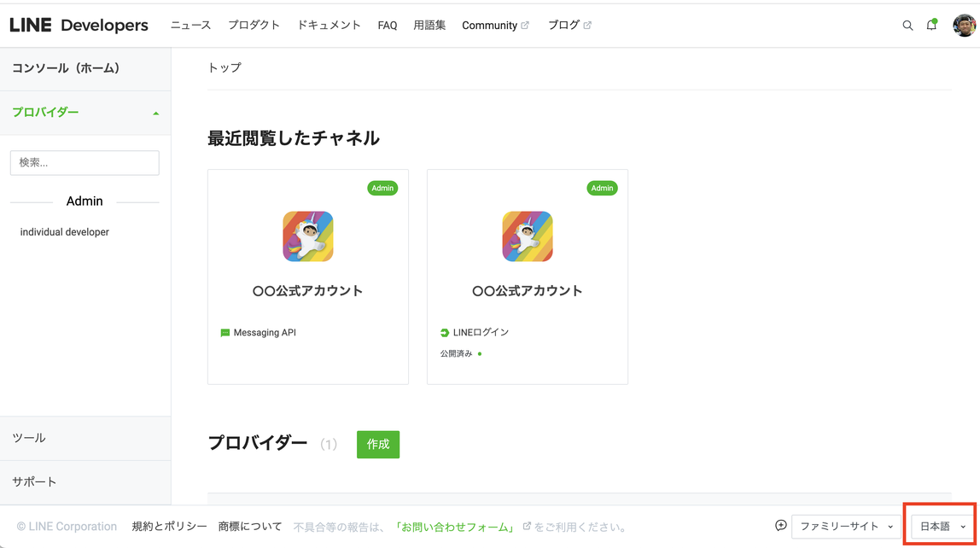Click the 最近閲覧したチャネル heading

coord(293,138)
